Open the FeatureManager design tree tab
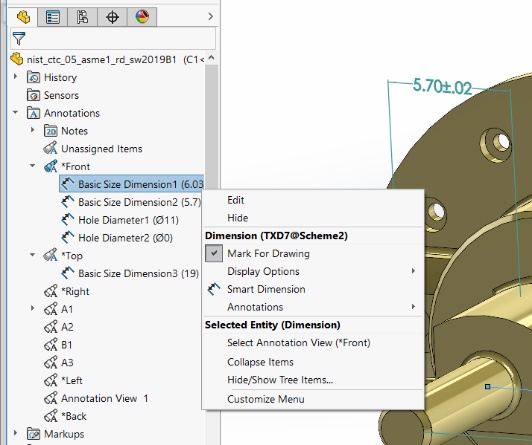This screenshot has height=445, width=532. pyautogui.click(x=23, y=17)
